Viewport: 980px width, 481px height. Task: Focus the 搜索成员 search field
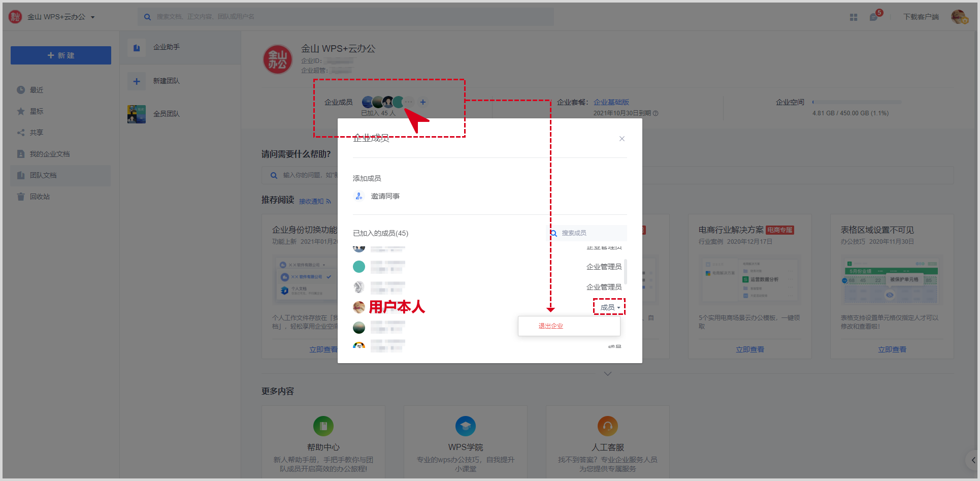pyautogui.click(x=589, y=233)
